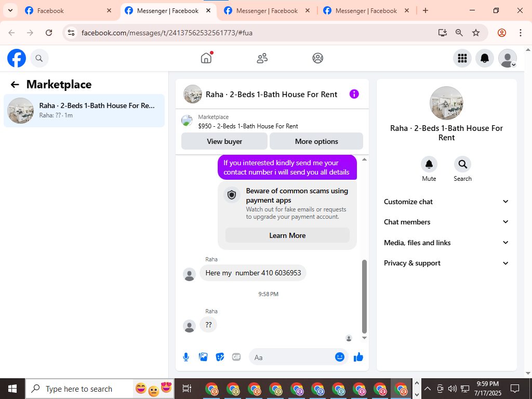Viewport: 532px width, 399px height.
Task: Select the 'Here my number 410 6036953' message
Action: point(253,273)
